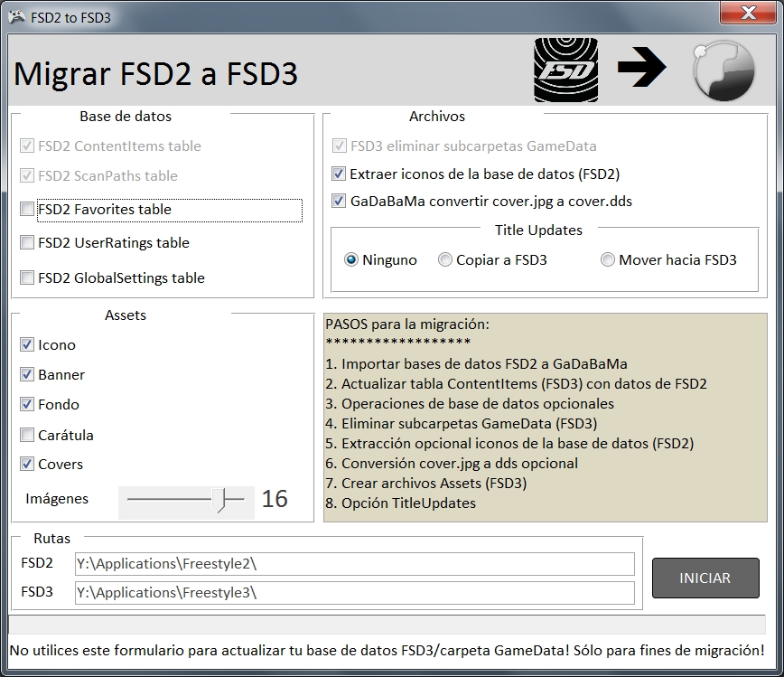The height and width of the screenshot is (677, 784).
Task: Uncheck the Covers asset checkbox
Action: coord(27,464)
